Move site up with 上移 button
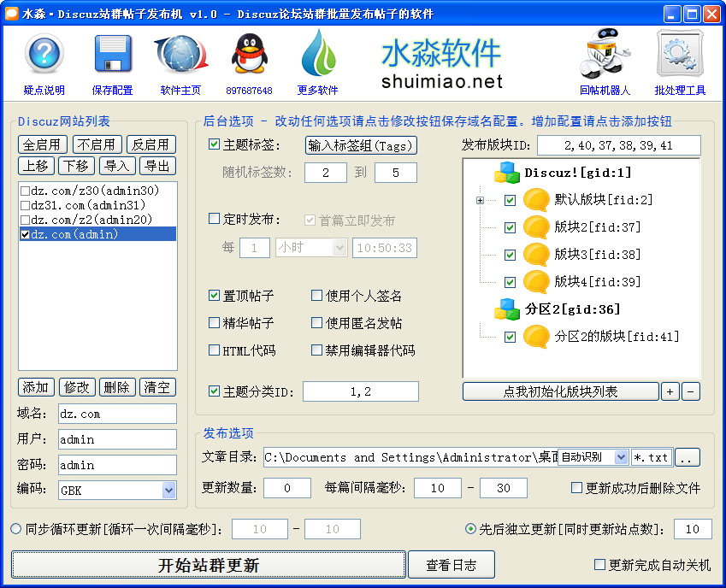This screenshot has height=588, width=726. tap(37, 166)
